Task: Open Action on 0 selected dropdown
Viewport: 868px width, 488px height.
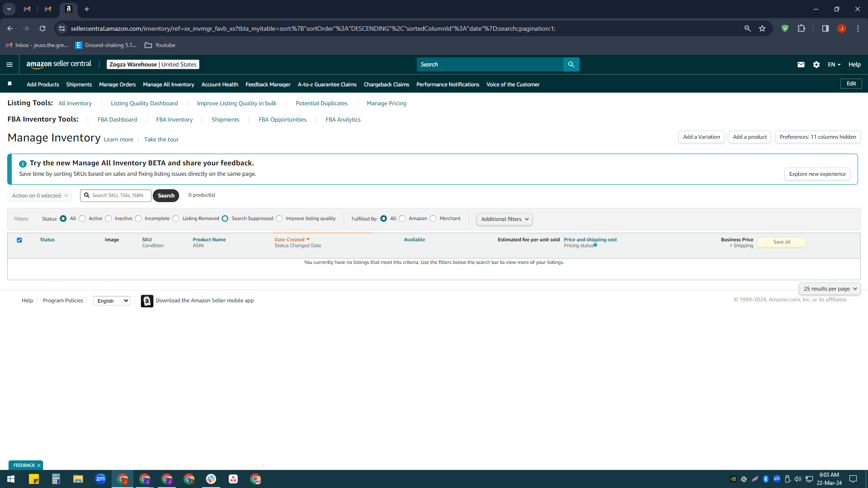Action: pyautogui.click(x=39, y=196)
